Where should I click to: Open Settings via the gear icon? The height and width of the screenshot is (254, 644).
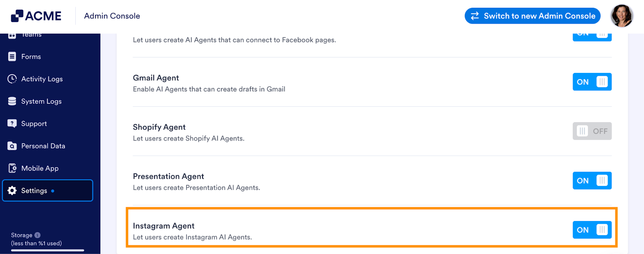tap(13, 190)
